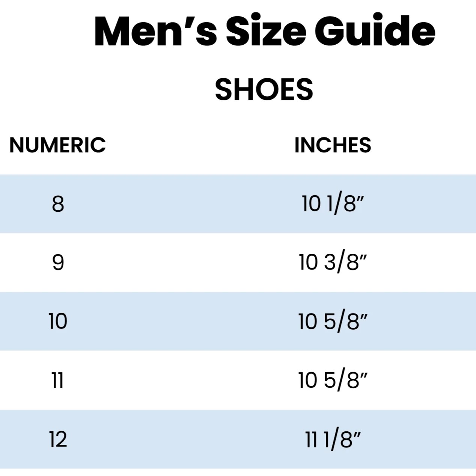The height and width of the screenshot is (476, 476).
Task: Click the 10 5/8" value for size 11
Action: point(333,380)
